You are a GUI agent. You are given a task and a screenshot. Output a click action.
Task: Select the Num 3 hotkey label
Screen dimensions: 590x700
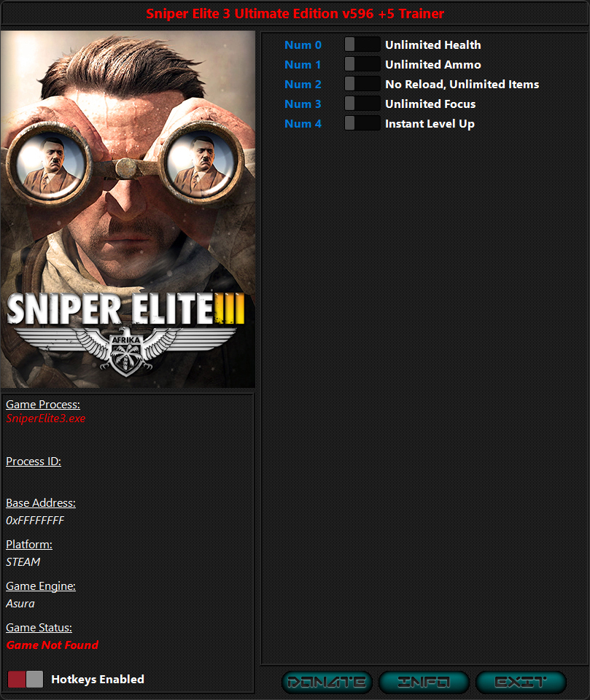coord(303,104)
